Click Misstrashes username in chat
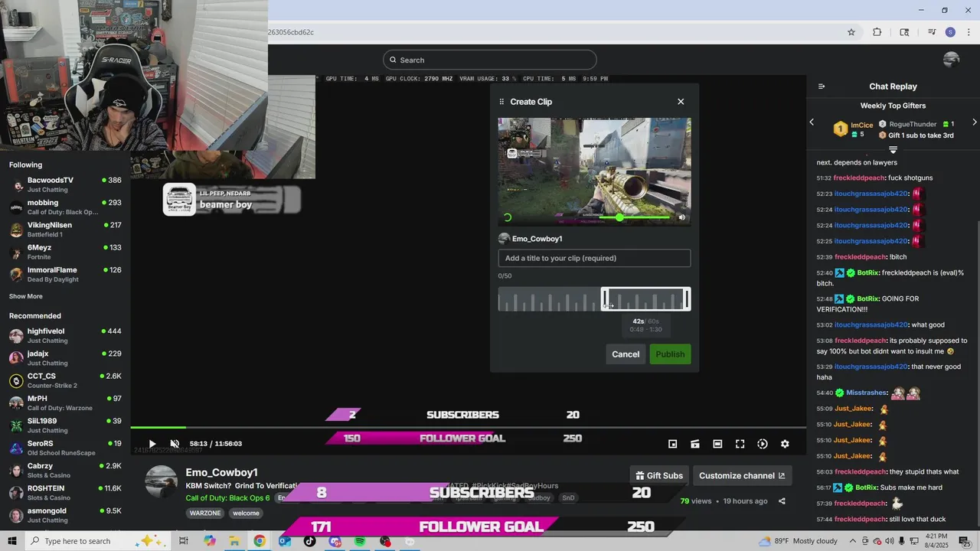Image resolution: width=980 pixels, height=551 pixels. click(x=866, y=393)
